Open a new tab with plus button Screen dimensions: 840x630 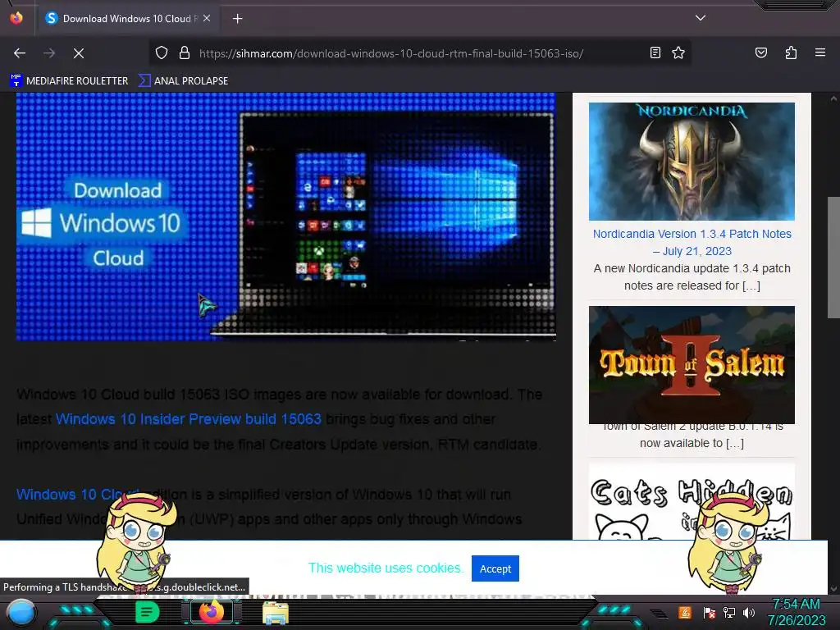pos(238,19)
